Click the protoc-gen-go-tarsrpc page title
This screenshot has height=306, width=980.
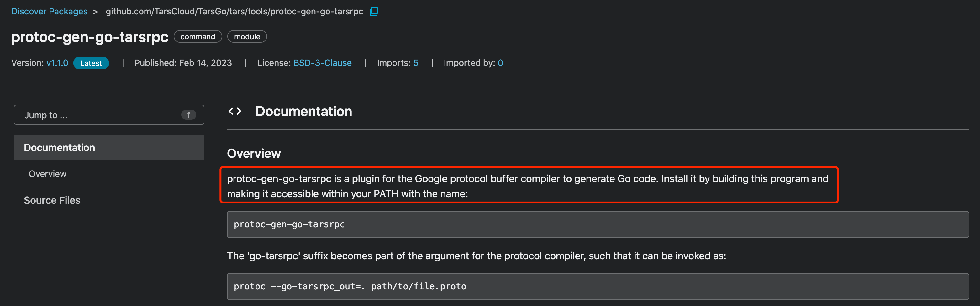[x=90, y=37]
